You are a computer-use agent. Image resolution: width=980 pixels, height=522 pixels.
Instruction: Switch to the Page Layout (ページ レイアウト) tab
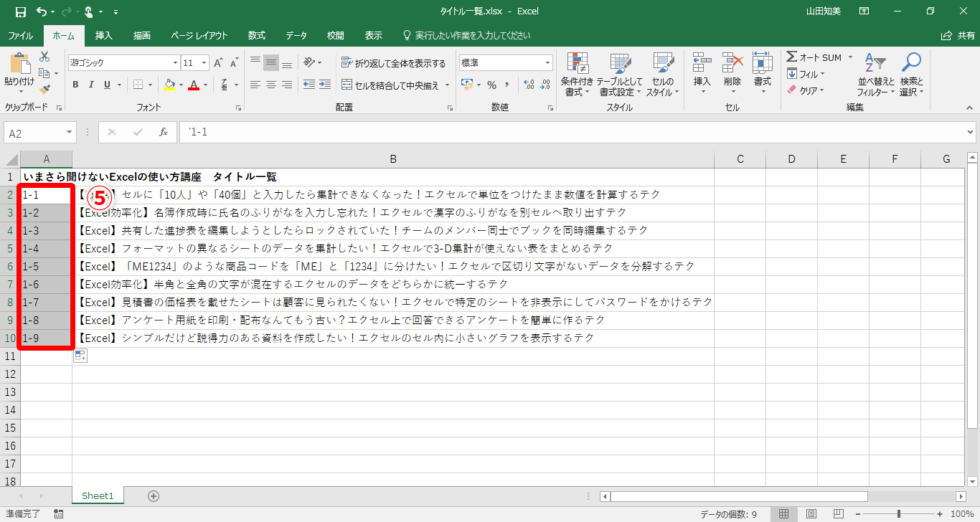[199, 35]
